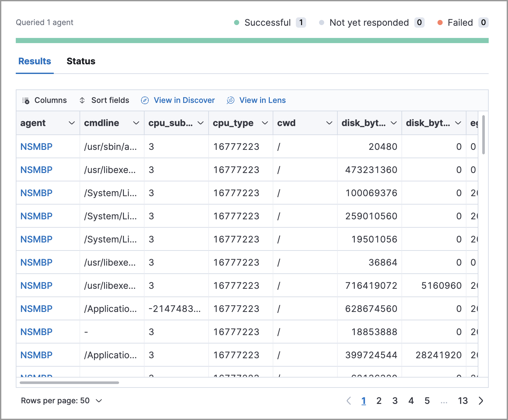Click the vertical table scrollbar

pyautogui.click(x=483, y=135)
